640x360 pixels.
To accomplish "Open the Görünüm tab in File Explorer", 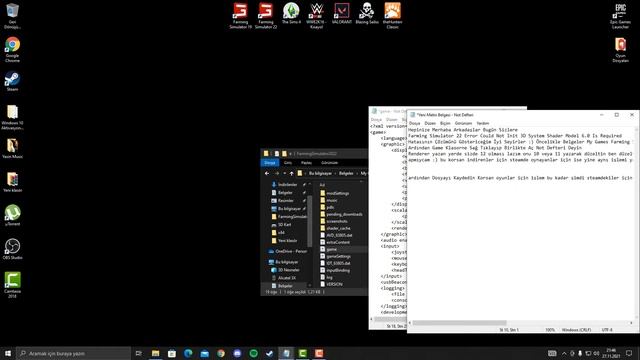I will 329,163.
